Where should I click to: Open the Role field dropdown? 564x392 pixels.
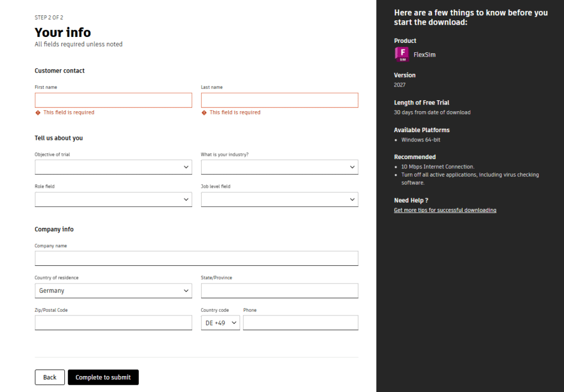(113, 200)
